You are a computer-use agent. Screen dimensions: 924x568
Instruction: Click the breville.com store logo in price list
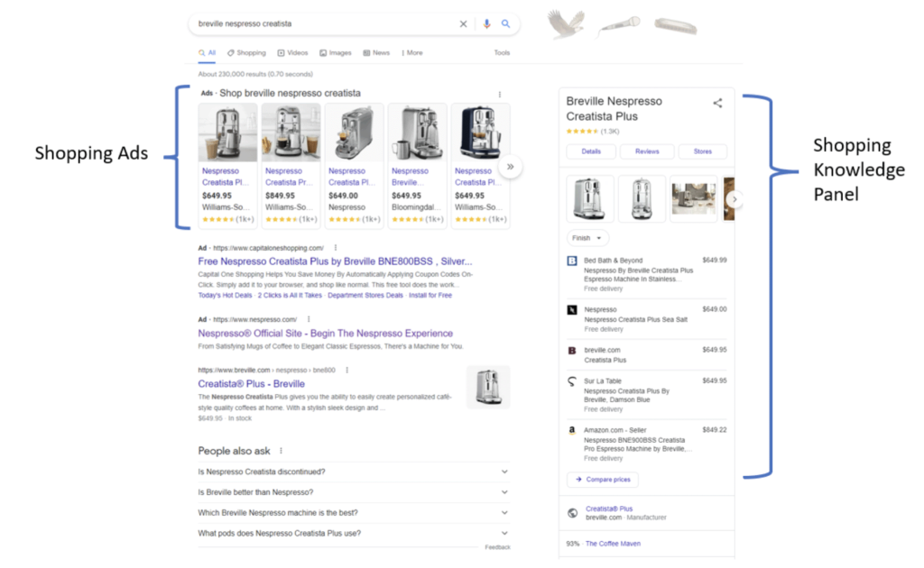click(x=571, y=351)
